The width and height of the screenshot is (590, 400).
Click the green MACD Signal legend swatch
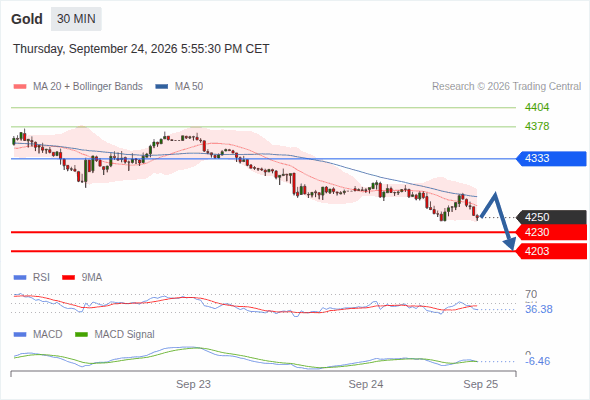(x=81, y=335)
